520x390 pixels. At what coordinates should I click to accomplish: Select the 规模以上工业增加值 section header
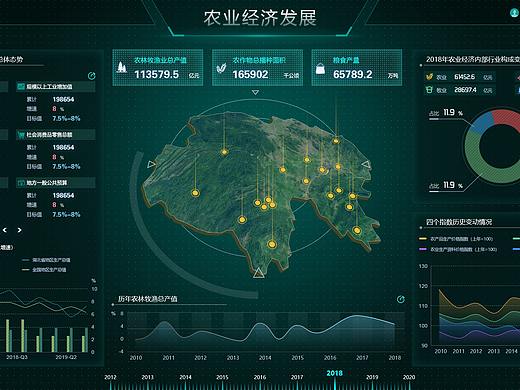click(x=56, y=87)
